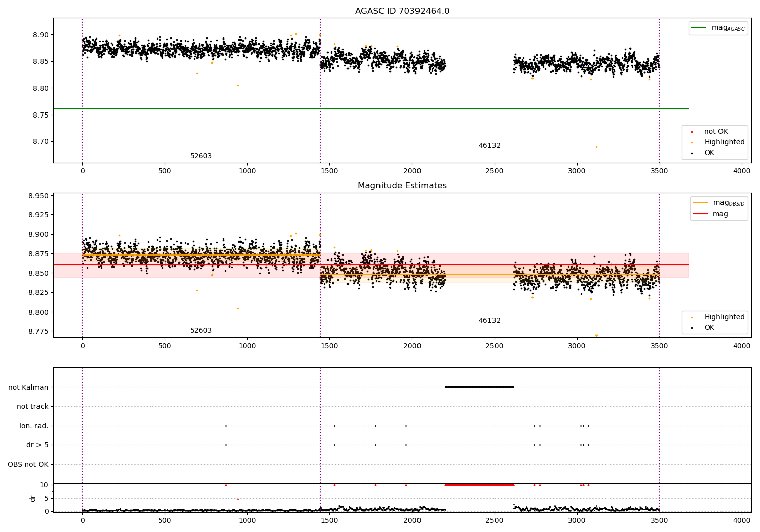Click the green mag AGASC legend line
Viewport: 760px width, 532px height.
699,28
